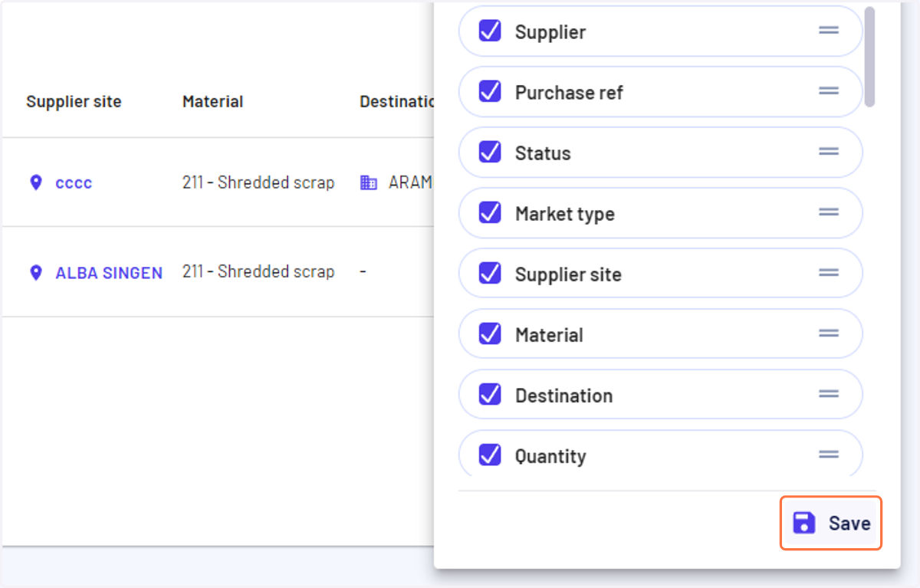The width and height of the screenshot is (920, 588).
Task: Click the Destination column header in the table
Action: click(397, 101)
